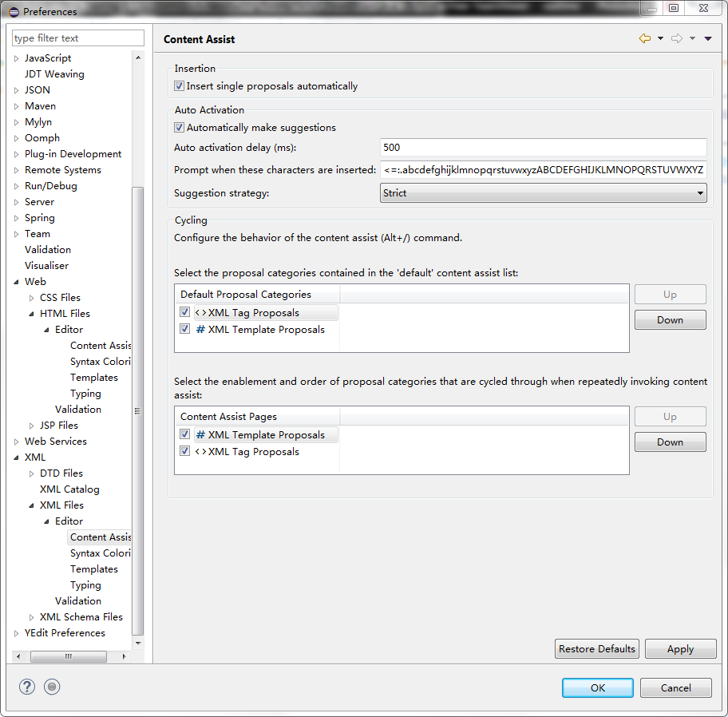The image size is (728, 717).
Task: Select Web Services in the tree
Action: tap(56, 442)
